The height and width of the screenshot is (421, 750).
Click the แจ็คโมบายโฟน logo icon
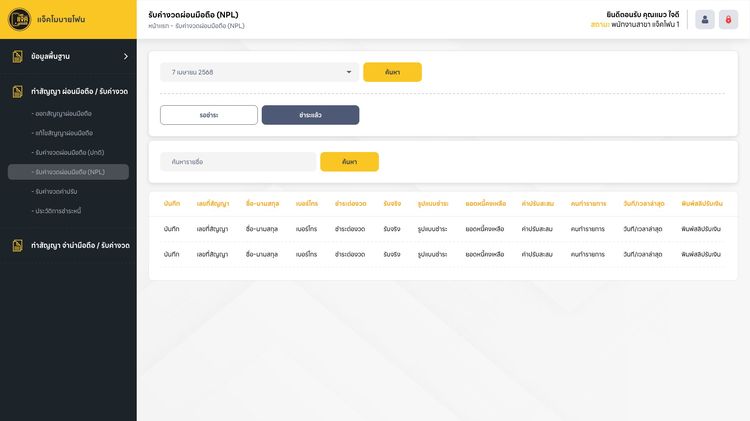pos(20,19)
